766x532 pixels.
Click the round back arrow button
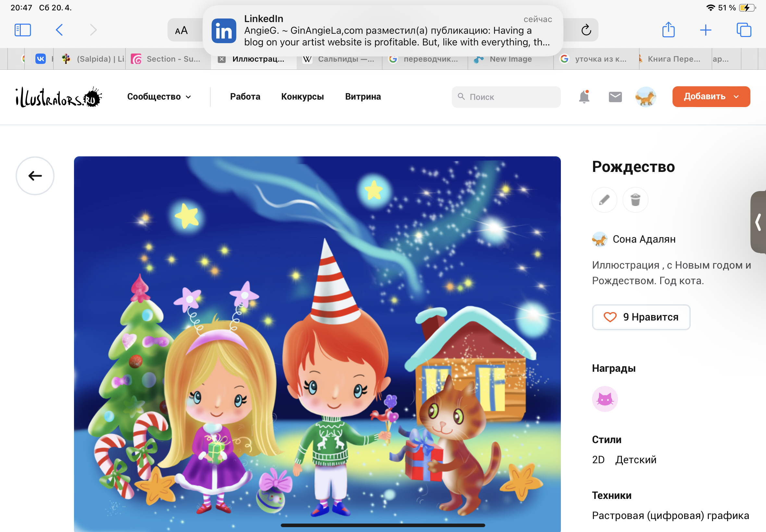tap(35, 176)
